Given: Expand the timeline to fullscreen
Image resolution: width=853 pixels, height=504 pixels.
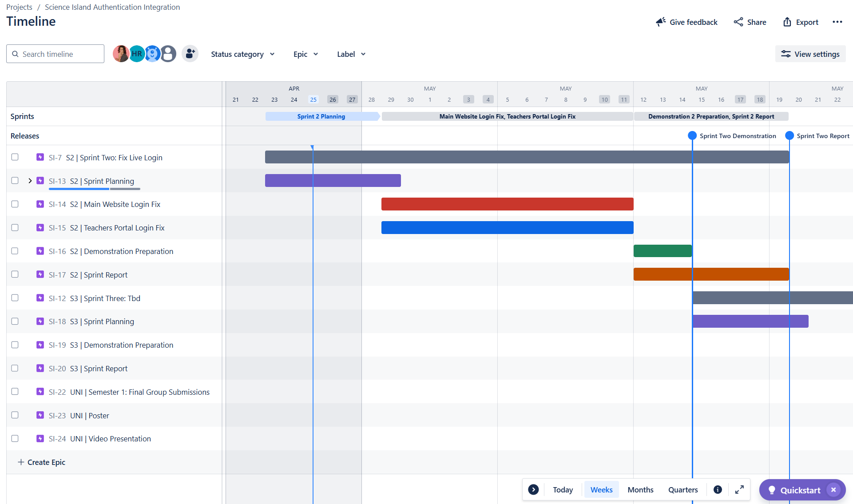Looking at the screenshot, I should [x=739, y=489].
